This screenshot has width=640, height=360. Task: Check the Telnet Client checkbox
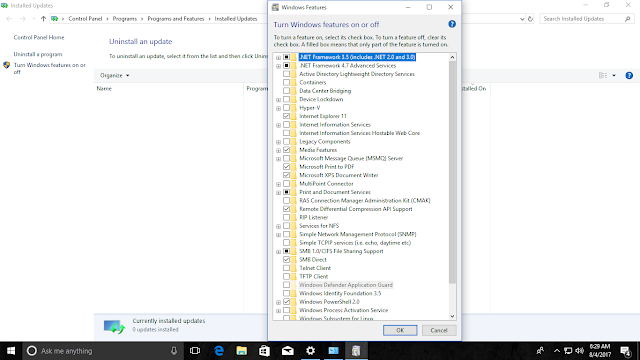click(287, 268)
